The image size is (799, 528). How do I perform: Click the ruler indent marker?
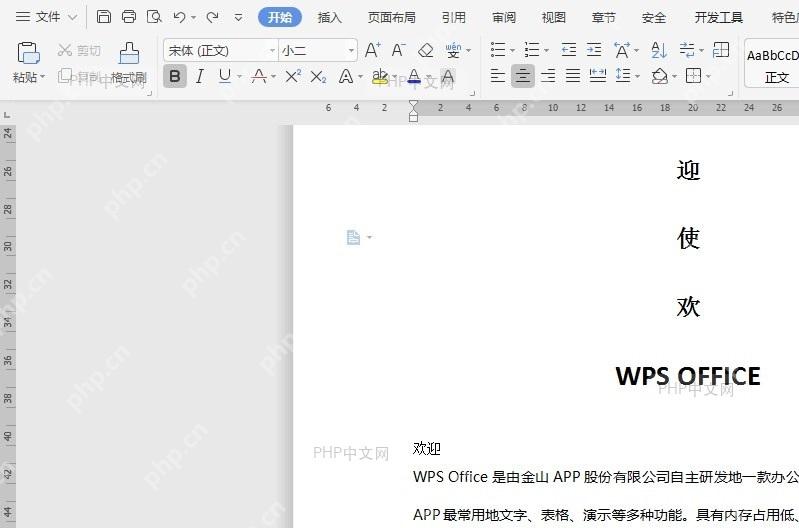[x=413, y=111]
